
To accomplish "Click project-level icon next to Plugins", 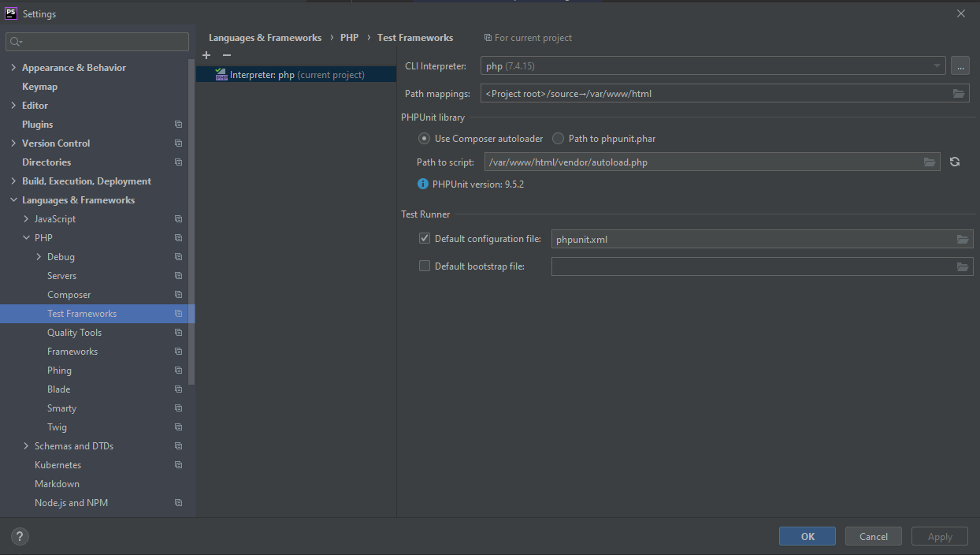I will (x=178, y=125).
